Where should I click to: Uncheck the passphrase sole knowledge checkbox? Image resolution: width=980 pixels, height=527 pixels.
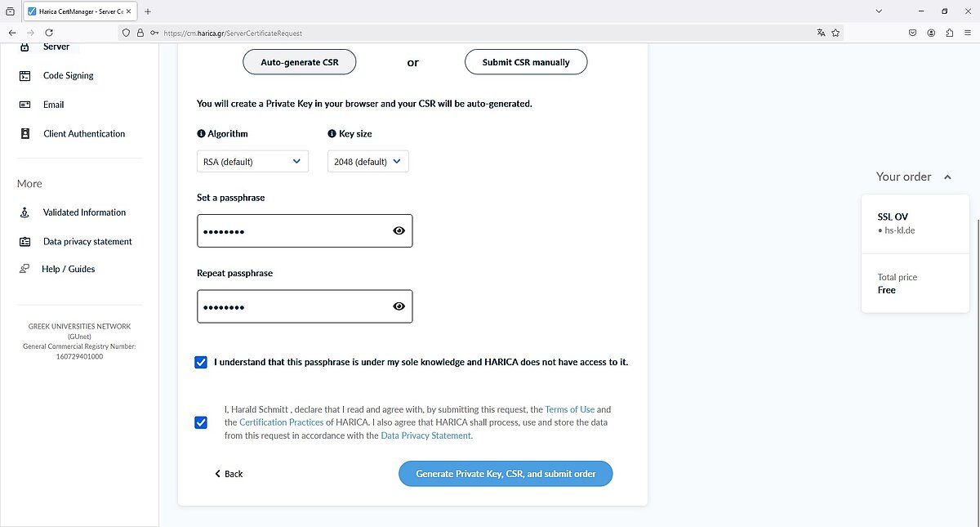[201, 362]
